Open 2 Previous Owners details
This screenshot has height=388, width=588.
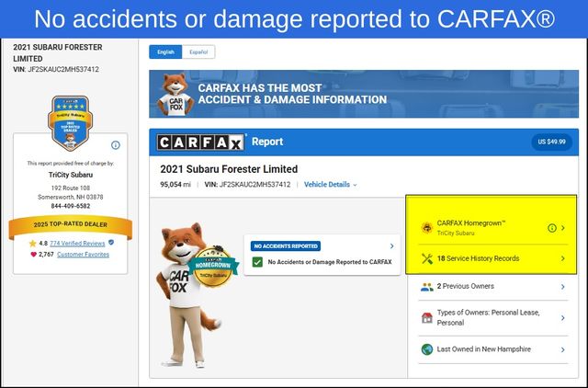point(493,287)
